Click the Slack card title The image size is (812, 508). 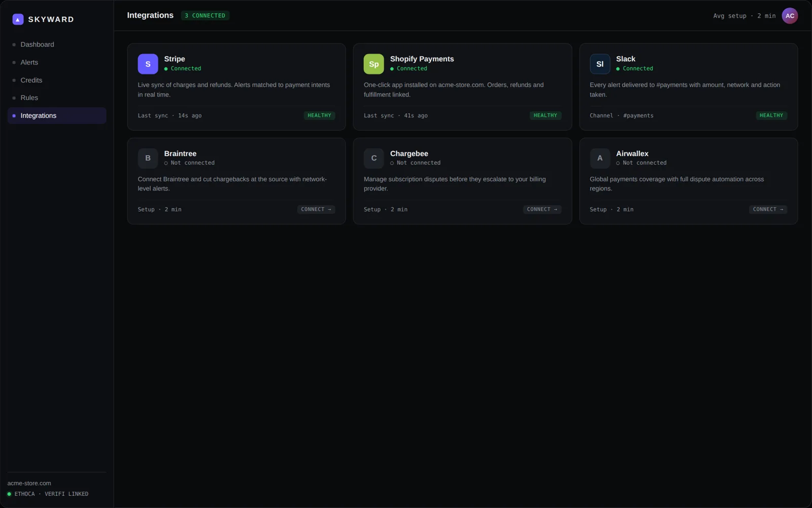point(625,59)
